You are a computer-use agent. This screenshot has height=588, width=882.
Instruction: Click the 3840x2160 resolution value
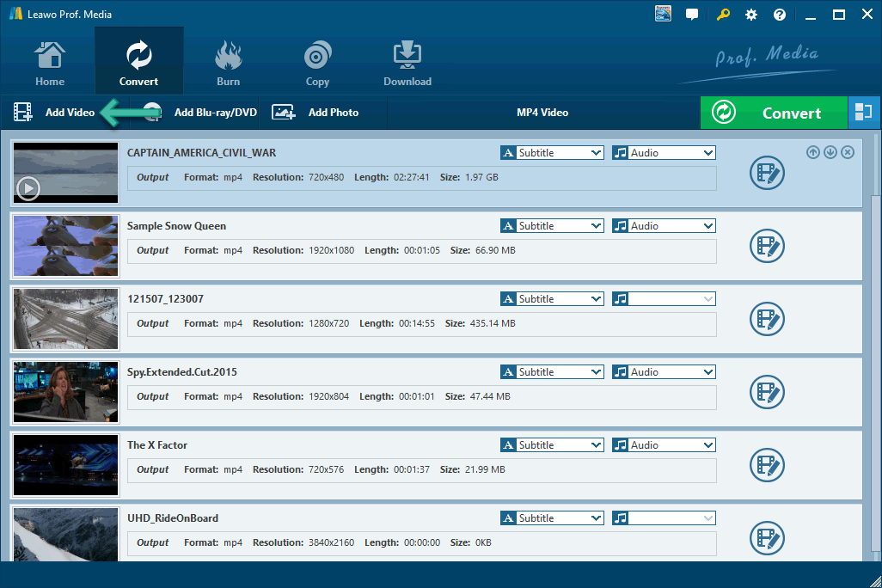coord(331,543)
